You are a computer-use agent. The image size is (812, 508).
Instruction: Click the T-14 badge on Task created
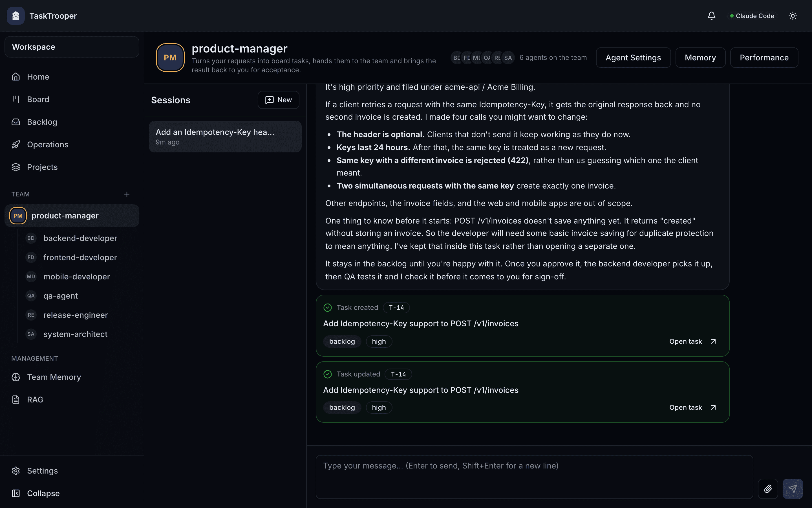[396, 307]
